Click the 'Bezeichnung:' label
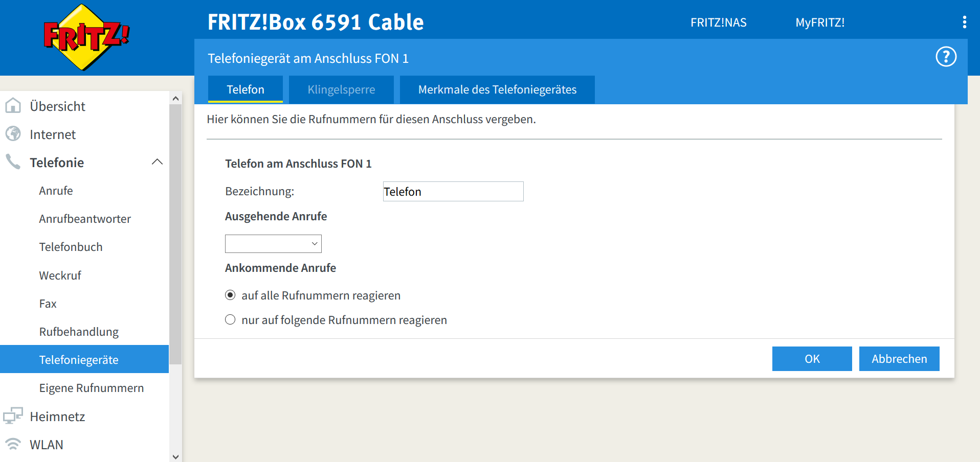 point(259,191)
